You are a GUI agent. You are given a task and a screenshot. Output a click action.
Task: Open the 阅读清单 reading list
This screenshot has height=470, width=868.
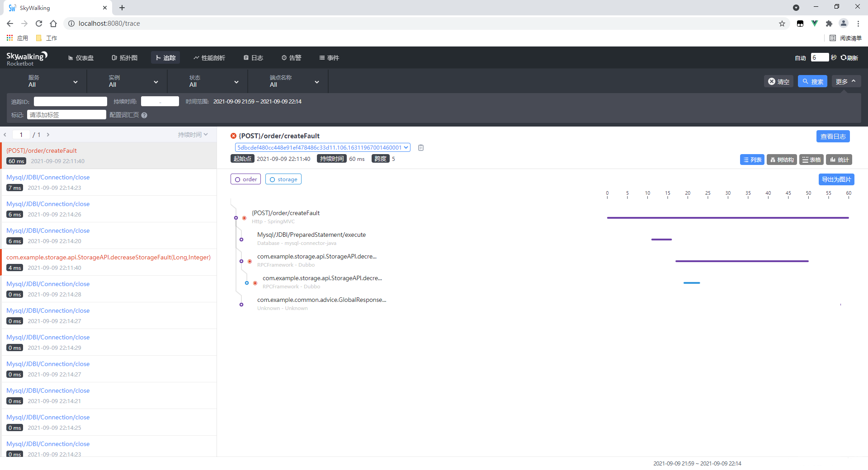pyautogui.click(x=846, y=38)
